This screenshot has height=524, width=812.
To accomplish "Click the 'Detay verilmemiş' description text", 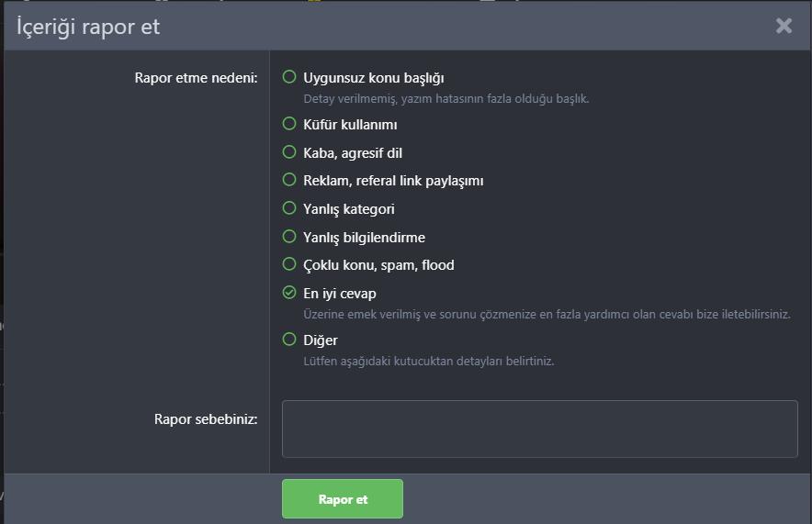I will pos(446,98).
